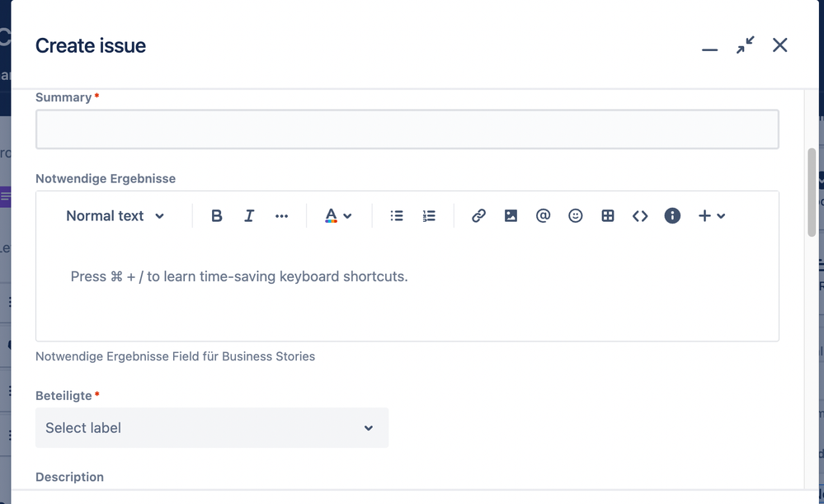The height and width of the screenshot is (504, 824).
Task: Expand the Beteiligte Select label dropdown
Action: [212, 428]
